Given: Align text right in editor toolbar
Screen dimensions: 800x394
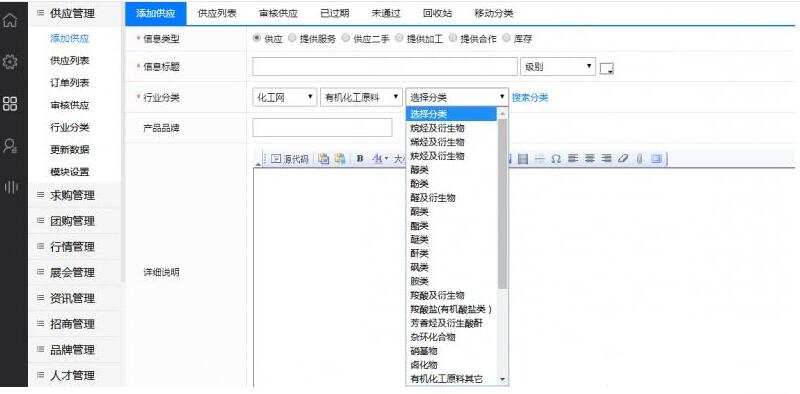Looking at the screenshot, I should (606, 159).
